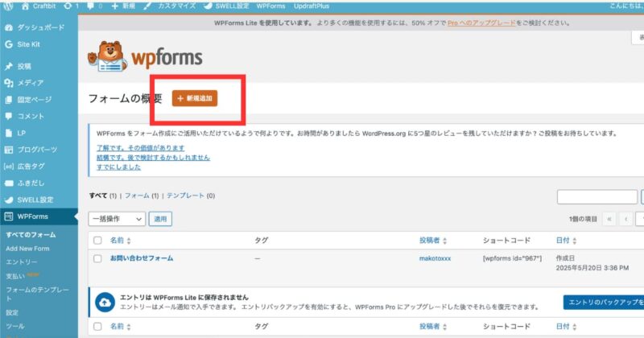Visit site via Craftbit home icon
Viewport: 644px width, 338px height.
[26, 6]
